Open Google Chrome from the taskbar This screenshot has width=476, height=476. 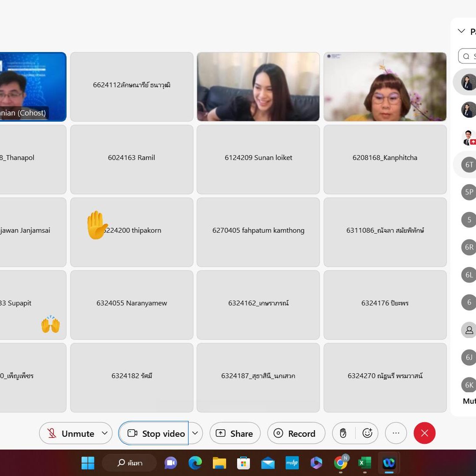tap(340, 463)
